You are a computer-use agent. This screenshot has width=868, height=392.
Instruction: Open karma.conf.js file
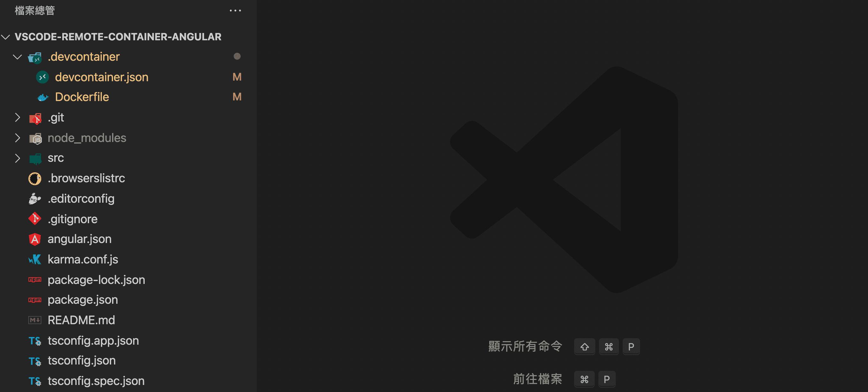[x=83, y=259]
